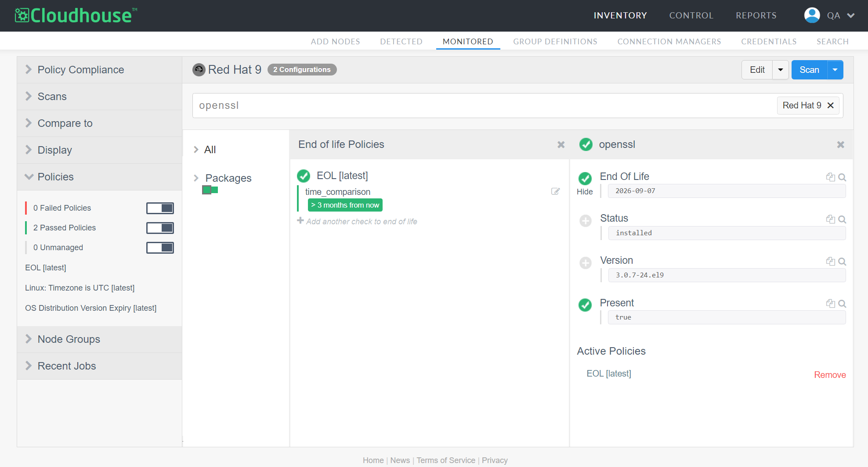
Task: Click the End Of Life green check icon
Action: click(x=585, y=178)
